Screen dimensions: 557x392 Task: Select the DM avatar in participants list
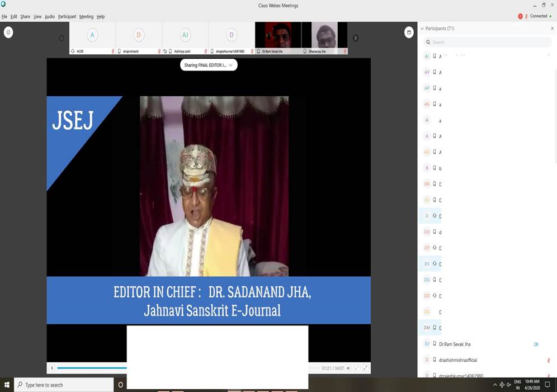[x=427, y=328]
